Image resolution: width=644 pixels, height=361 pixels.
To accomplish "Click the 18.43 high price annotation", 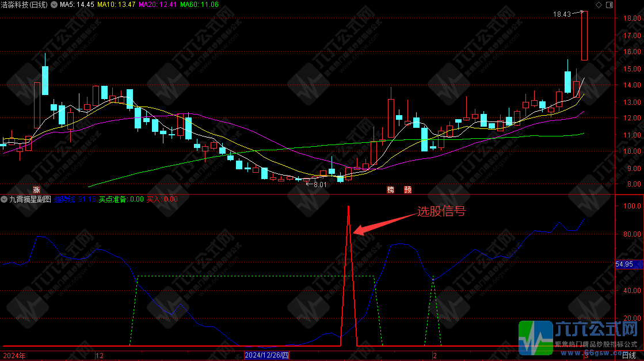I will click(561, 14).
